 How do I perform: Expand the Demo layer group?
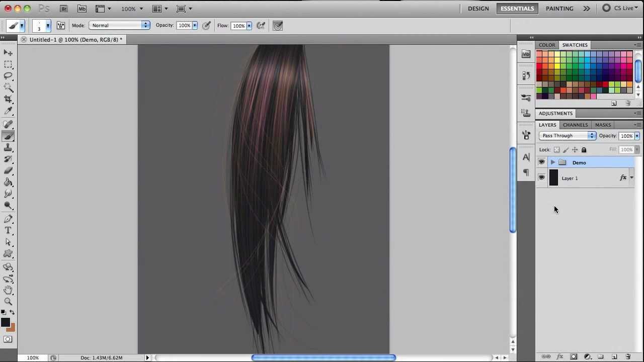[552, 162]
